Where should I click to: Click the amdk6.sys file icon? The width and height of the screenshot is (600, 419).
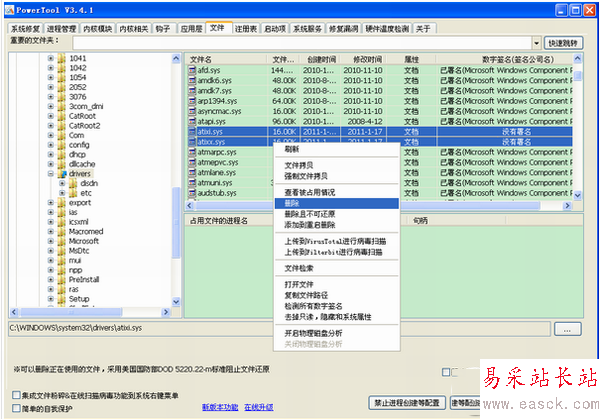tap(192, 80)
